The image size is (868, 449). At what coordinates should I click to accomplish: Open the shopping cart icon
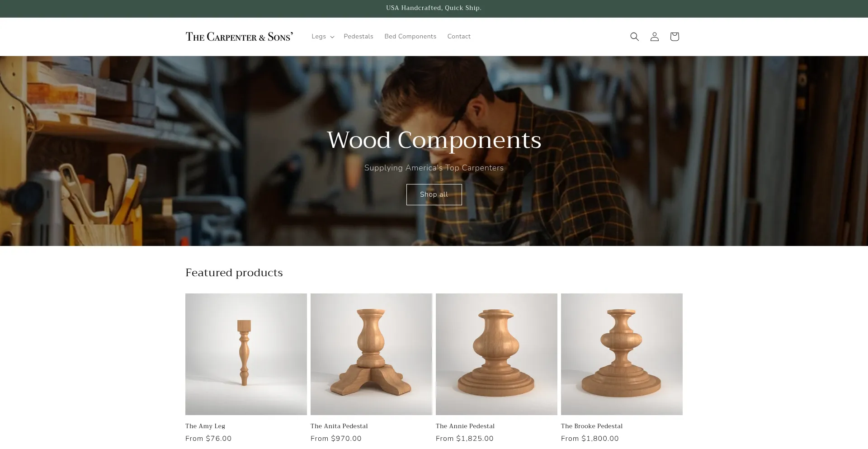point(674,37)
